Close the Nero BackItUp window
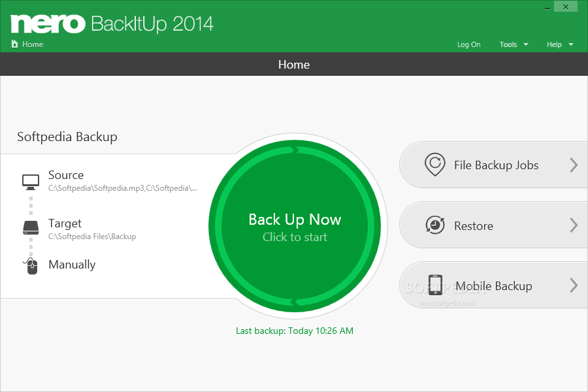Viewport: 588px width, 392px height. click(x=566, y=7)
